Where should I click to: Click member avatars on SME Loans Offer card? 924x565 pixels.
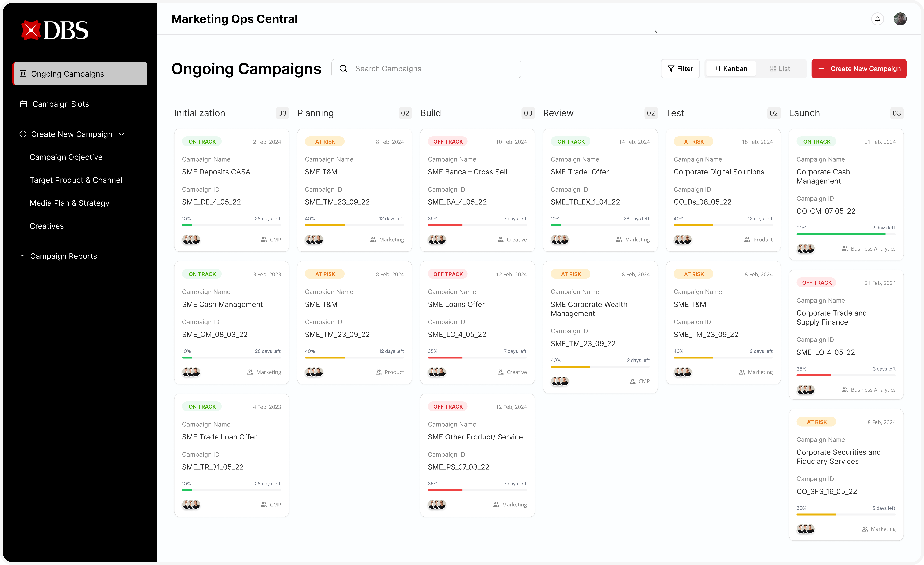click(x=437, y=372)
